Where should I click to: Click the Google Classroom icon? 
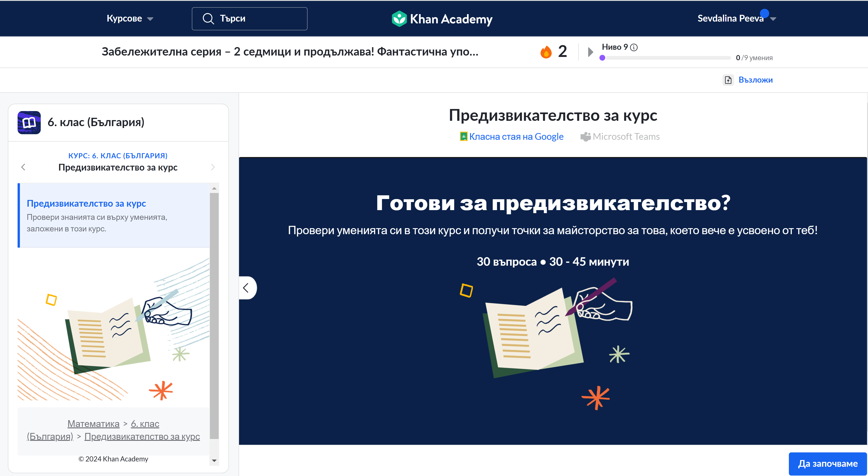click(464, 137)
